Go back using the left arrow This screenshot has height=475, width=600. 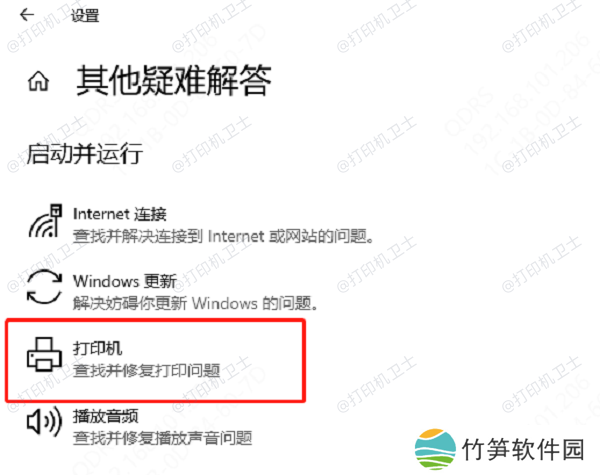click(27, 15)
